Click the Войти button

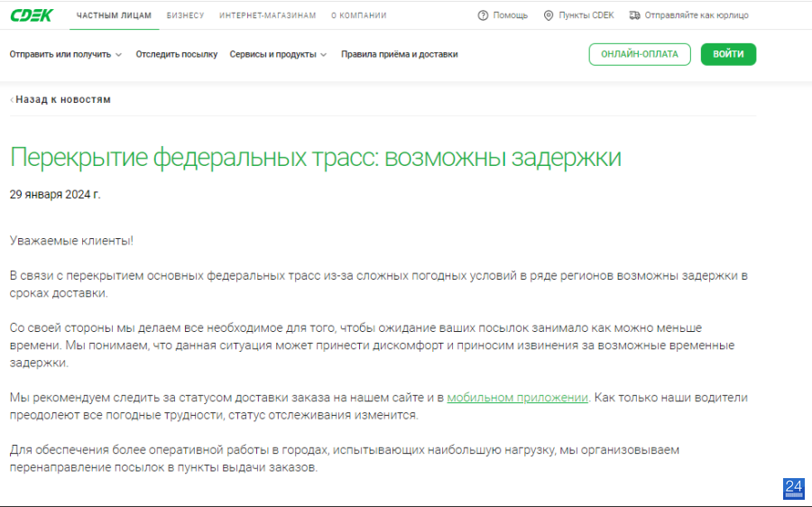tap(728, 54)
